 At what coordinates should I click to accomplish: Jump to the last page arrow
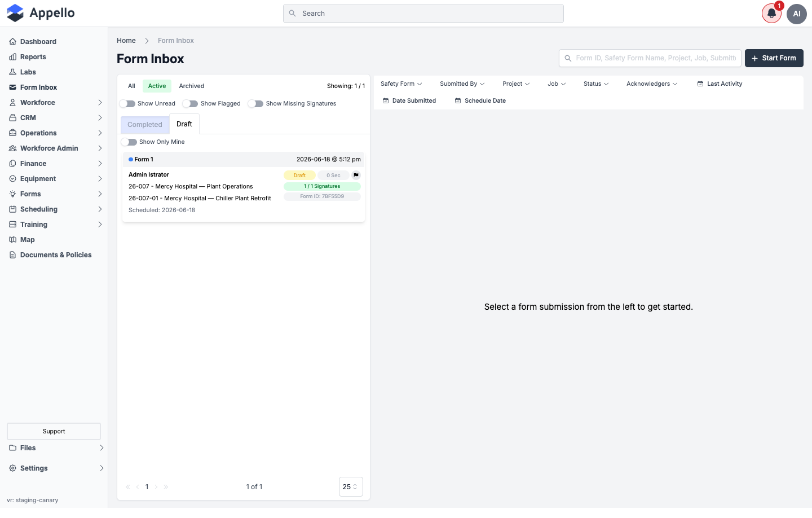pos(166,487)
